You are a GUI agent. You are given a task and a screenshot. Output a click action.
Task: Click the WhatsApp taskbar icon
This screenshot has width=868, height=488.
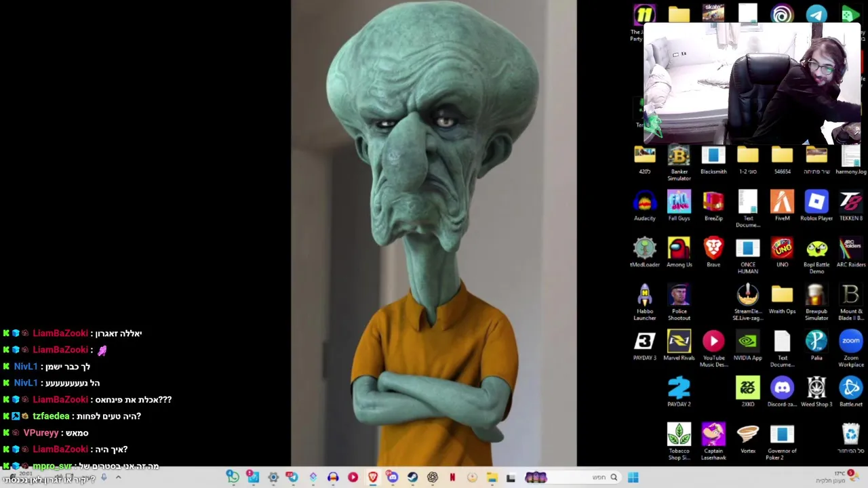[x=233, y=478]
